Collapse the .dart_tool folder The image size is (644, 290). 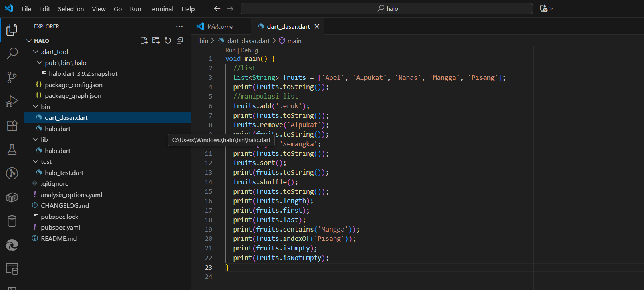point(36,52)
